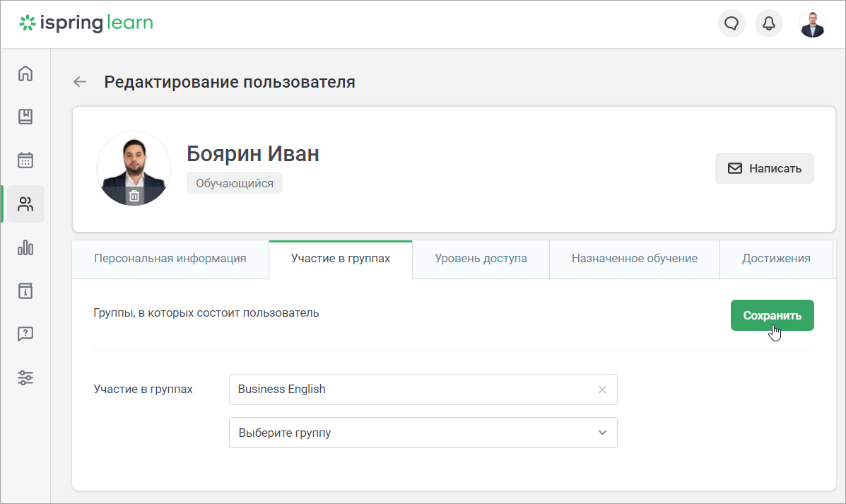Switch to Достижения tab
This screenshot has width=846, height=504.
coord(776,259)
